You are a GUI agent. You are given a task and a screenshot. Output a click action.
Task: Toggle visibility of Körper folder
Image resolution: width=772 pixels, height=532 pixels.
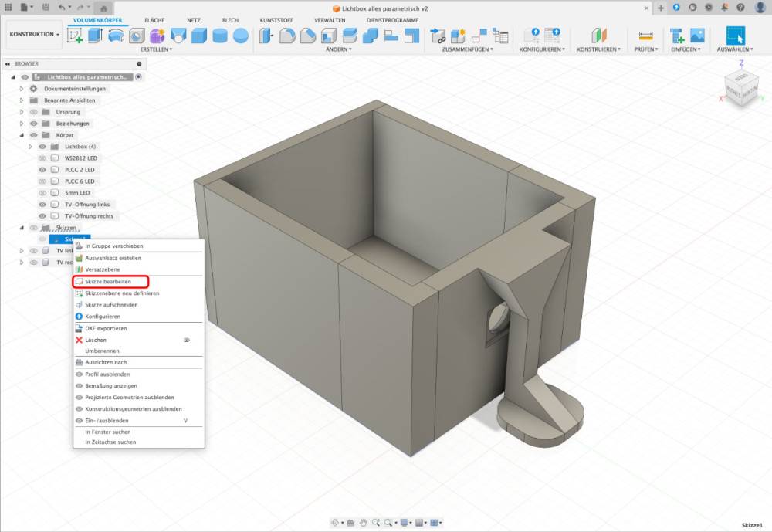coord(33,135)
